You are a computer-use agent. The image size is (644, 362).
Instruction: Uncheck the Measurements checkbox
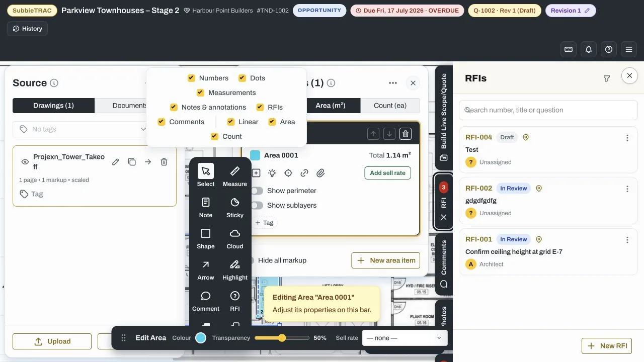[x=200, y=93]
